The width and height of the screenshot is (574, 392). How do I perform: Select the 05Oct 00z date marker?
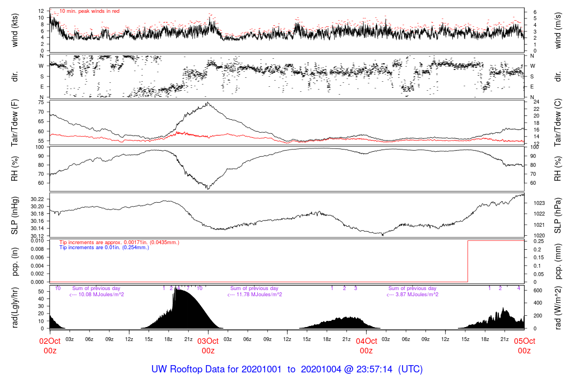click(x=524, y=346)
